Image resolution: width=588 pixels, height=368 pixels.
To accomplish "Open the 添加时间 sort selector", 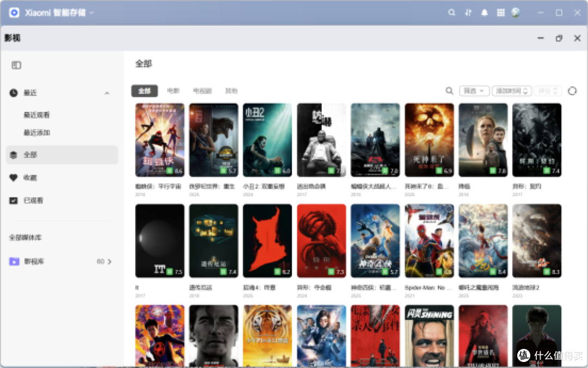I will (x=512, y=91).
